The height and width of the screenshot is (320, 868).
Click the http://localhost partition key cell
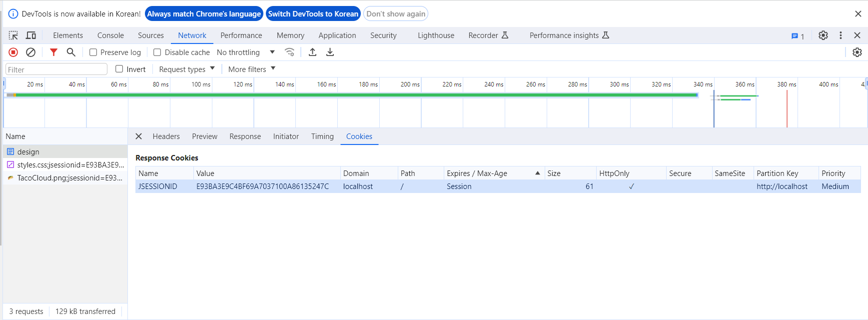coord(782,186)
